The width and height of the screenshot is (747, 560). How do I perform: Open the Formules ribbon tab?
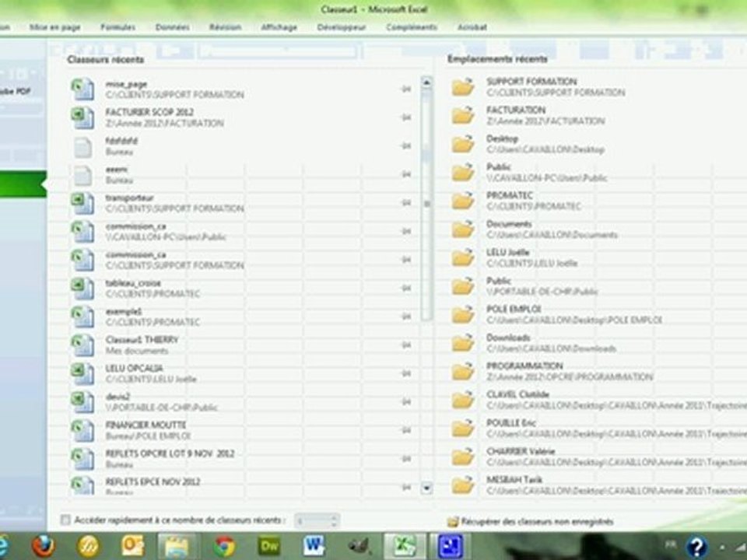coord(117,27)
